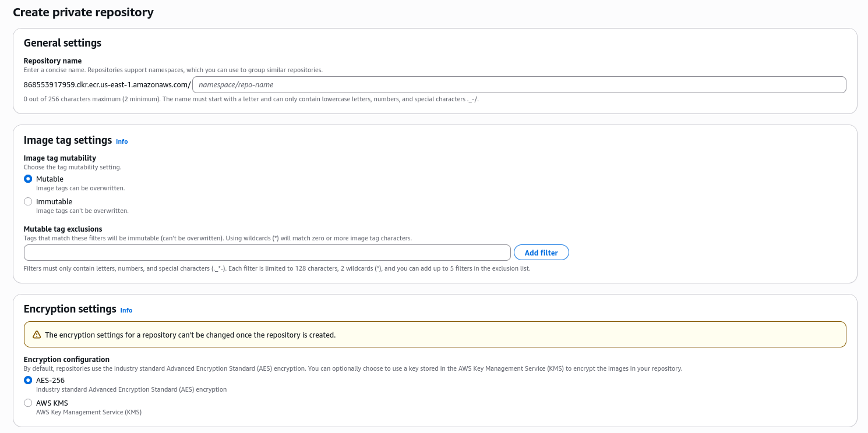This screenshot has height=433, width=868.
Task: Click the Mutable label text
Action: click(51, 179)
